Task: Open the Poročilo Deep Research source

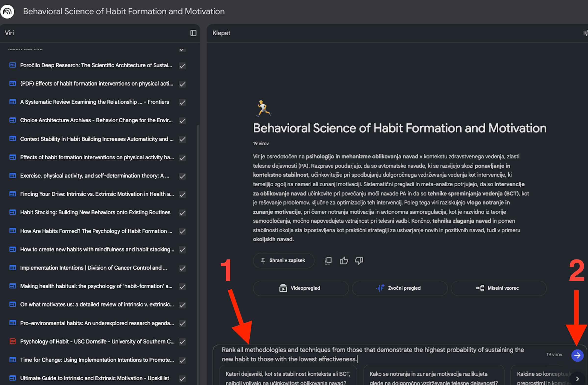Action: (x=96, y=65)
